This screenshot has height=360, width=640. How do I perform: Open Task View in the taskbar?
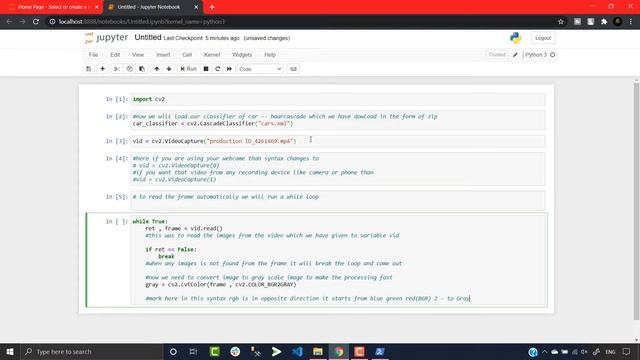(193, 351)
